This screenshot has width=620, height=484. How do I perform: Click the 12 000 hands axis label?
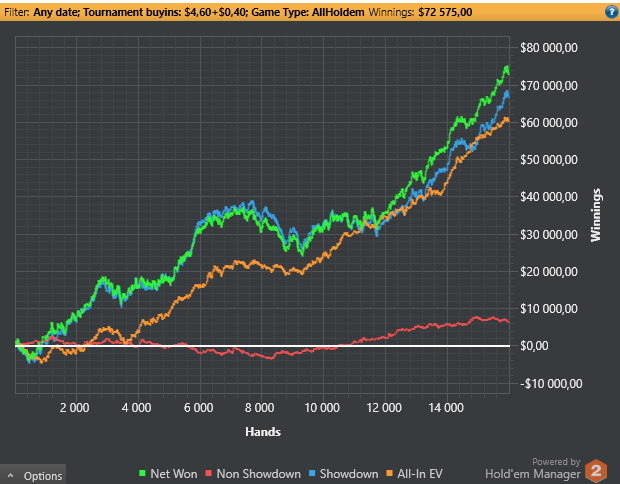384,408
